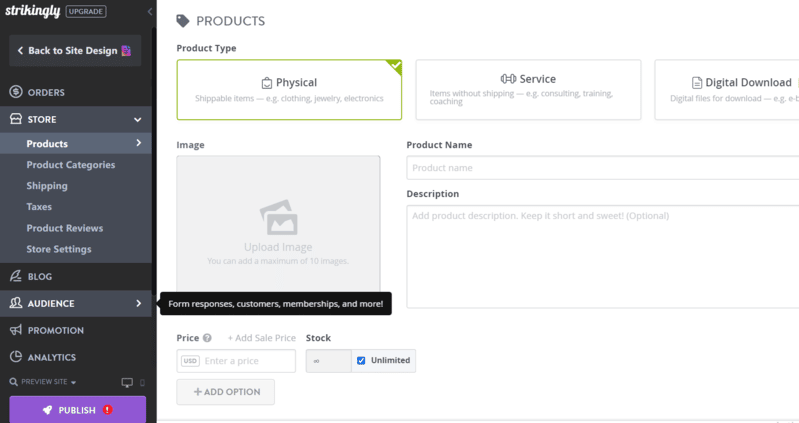Screen dimensions: 799x423
Task: Open Taxes settings
Action: click(39, 206)
